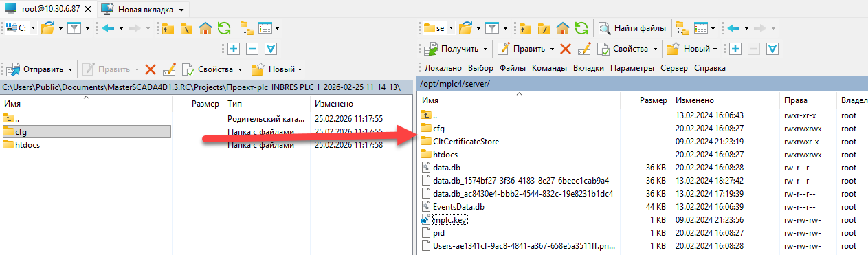Viewport: 868px width, 255px height.
Task: Rename selected item in local panel
Action: click(x=169, y=69)
